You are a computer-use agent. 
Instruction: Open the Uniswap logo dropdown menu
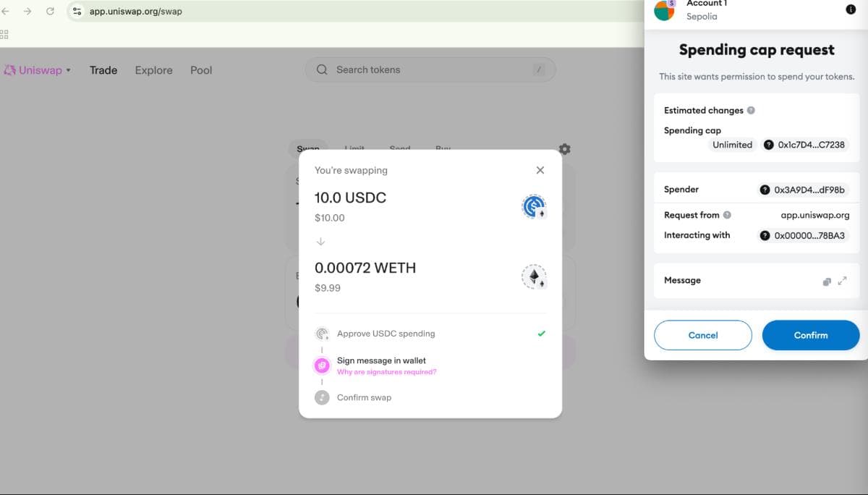tap(38, 70)
